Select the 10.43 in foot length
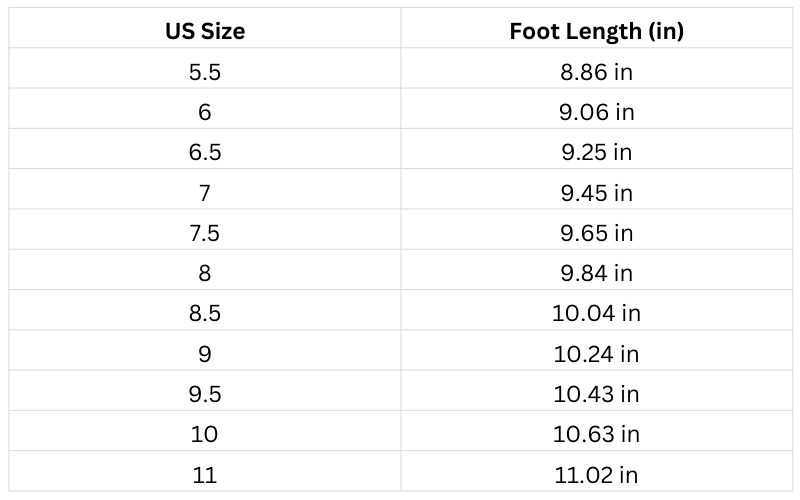The image size is (800, 500). click(596, 394)
